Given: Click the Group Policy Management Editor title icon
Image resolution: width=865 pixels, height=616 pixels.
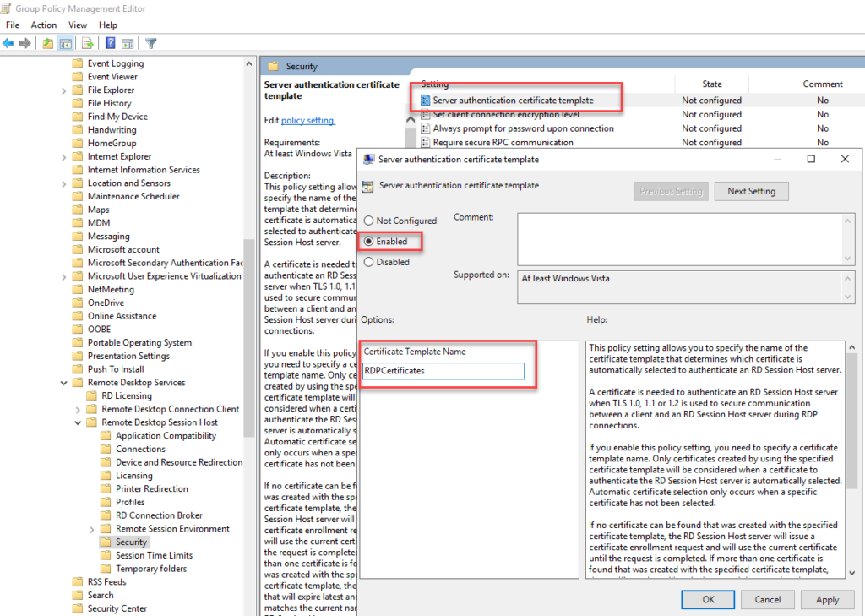Looking at the screenshot, I should pyautogui.click(x=6, y=8).
